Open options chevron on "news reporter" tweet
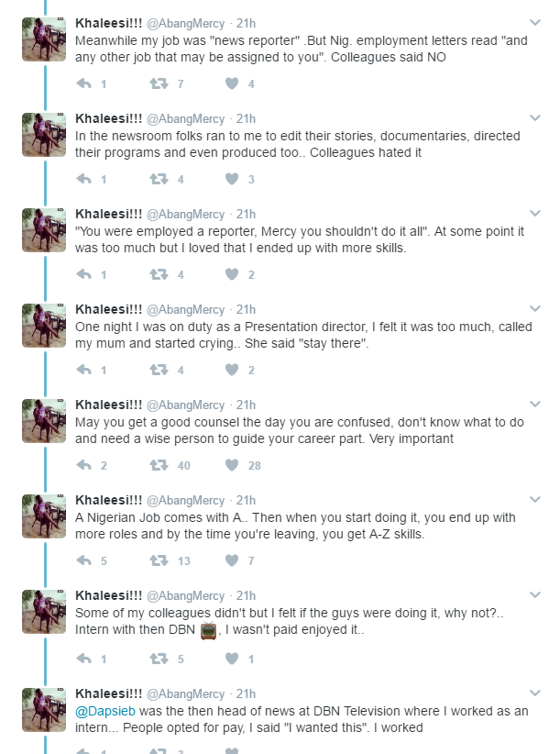This screenshot has width=560, height=754. 535,22
